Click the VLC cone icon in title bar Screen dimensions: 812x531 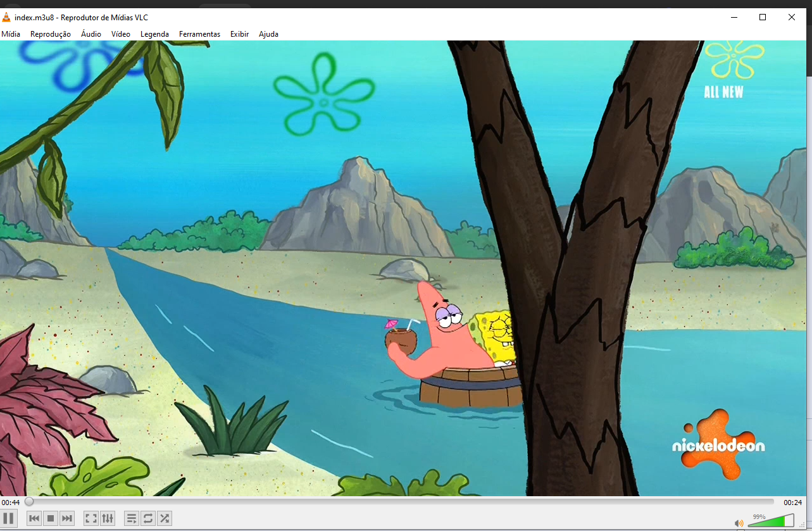(x=6, y=17)
